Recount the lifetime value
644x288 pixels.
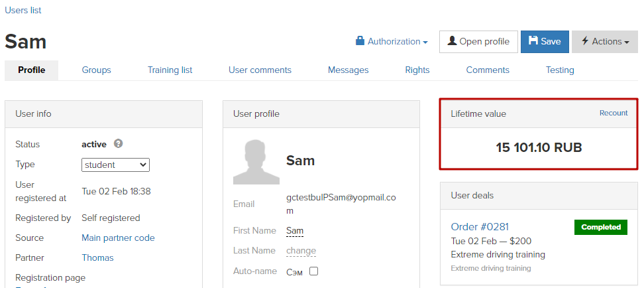[614, 113]
